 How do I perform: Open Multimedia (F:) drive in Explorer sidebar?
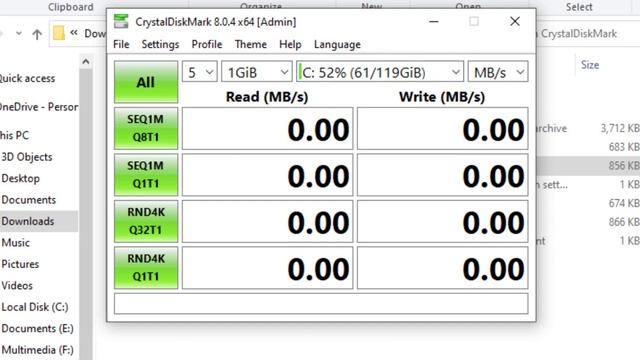click(x=38, y=350)
